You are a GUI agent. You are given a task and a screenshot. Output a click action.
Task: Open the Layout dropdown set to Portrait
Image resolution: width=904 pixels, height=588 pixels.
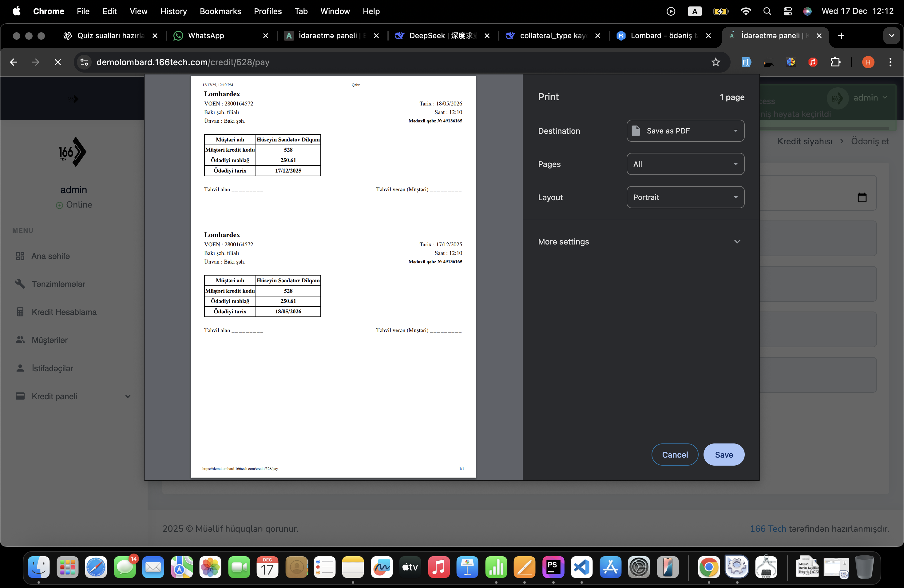685,197
